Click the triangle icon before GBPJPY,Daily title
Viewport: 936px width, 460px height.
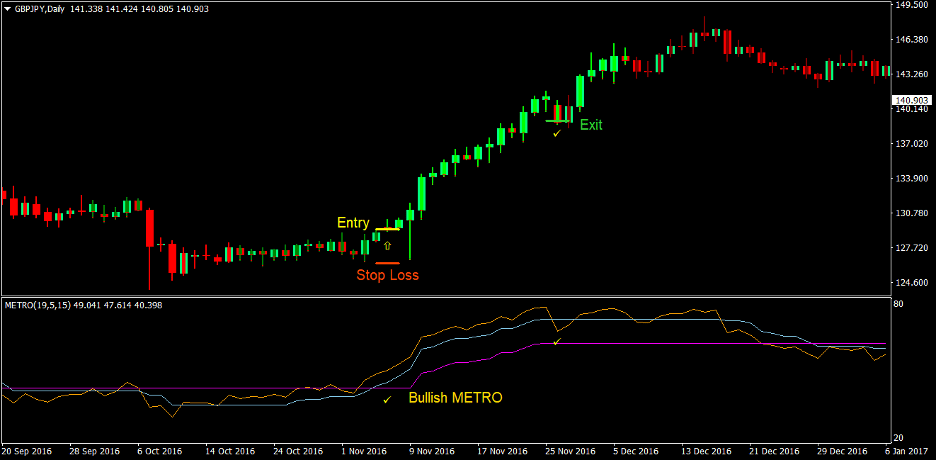click(x=7, y=8)
